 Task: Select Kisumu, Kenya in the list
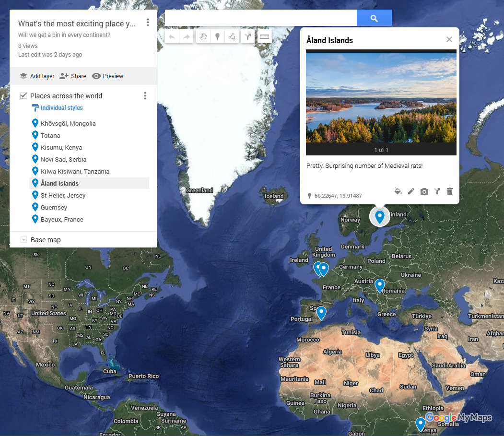61,148
